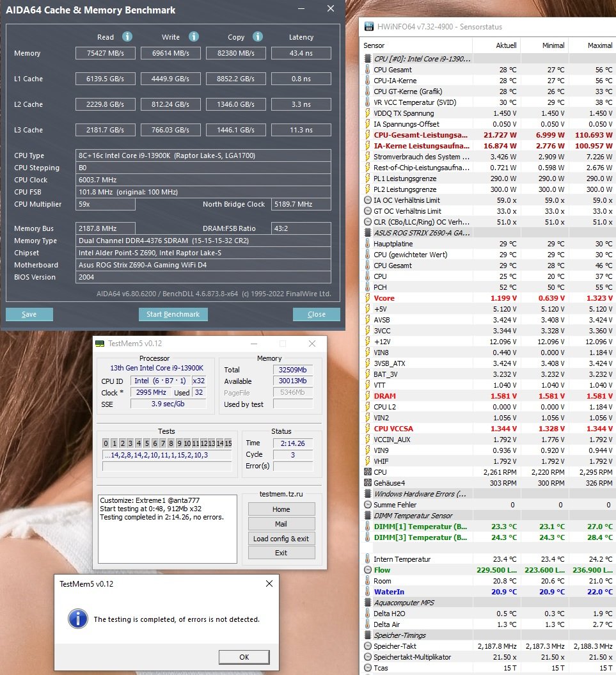This screenshot has height=675, width=616.
Task: Collapse the CPU [#0] Intel Core i9 sensor group
Action: click(368, 59)
